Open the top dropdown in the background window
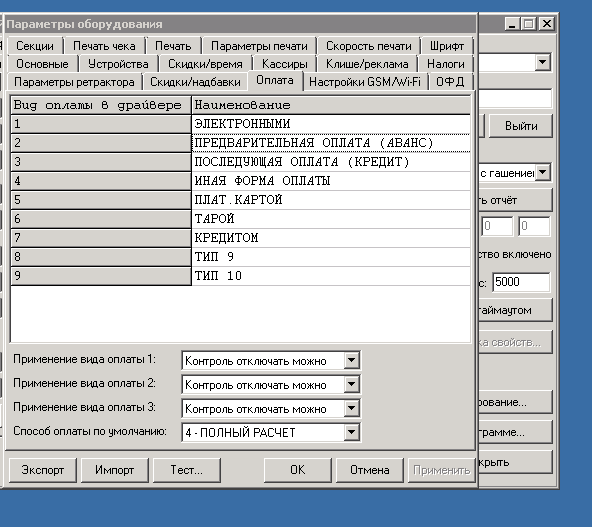Screen dimensions: 592x527 click(x=543, y=62)
